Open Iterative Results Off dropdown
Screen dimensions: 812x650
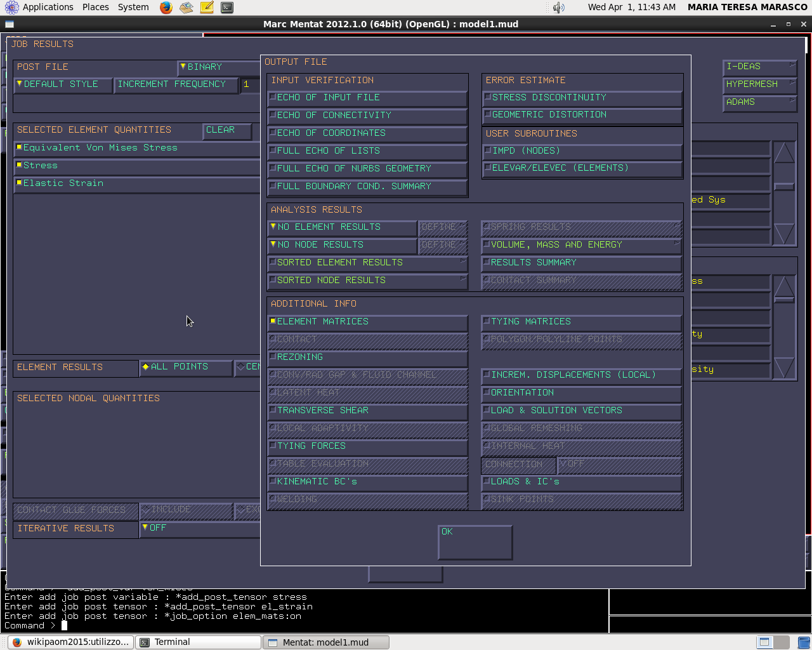pos(200,529)
